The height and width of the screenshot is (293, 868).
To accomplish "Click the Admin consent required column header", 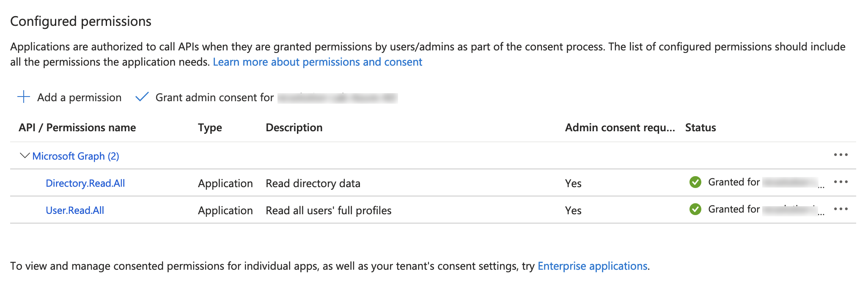I will point(620,128).
